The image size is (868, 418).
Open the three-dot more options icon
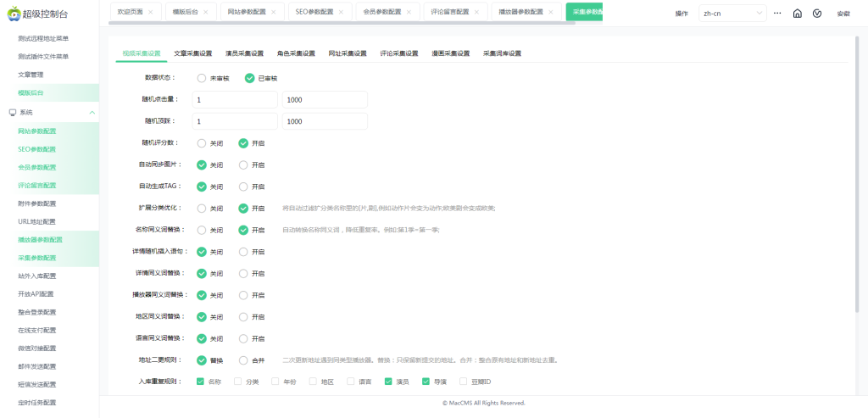[x=777, y=13]
